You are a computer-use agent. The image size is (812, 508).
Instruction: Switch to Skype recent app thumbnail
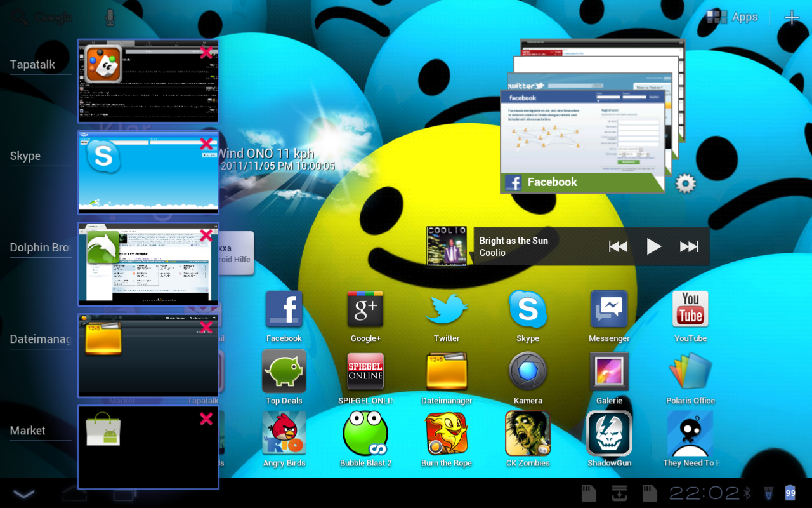point(148,172)
